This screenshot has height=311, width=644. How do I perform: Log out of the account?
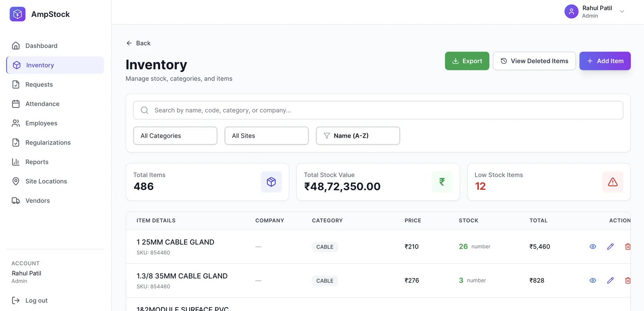(30, 301)
